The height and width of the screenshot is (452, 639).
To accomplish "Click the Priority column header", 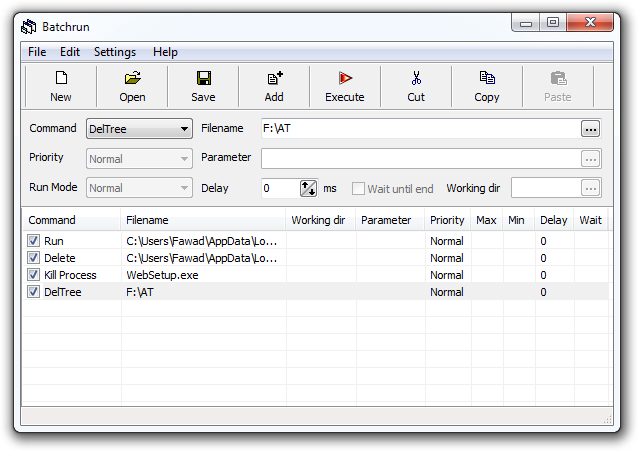I will coord(448,220).
